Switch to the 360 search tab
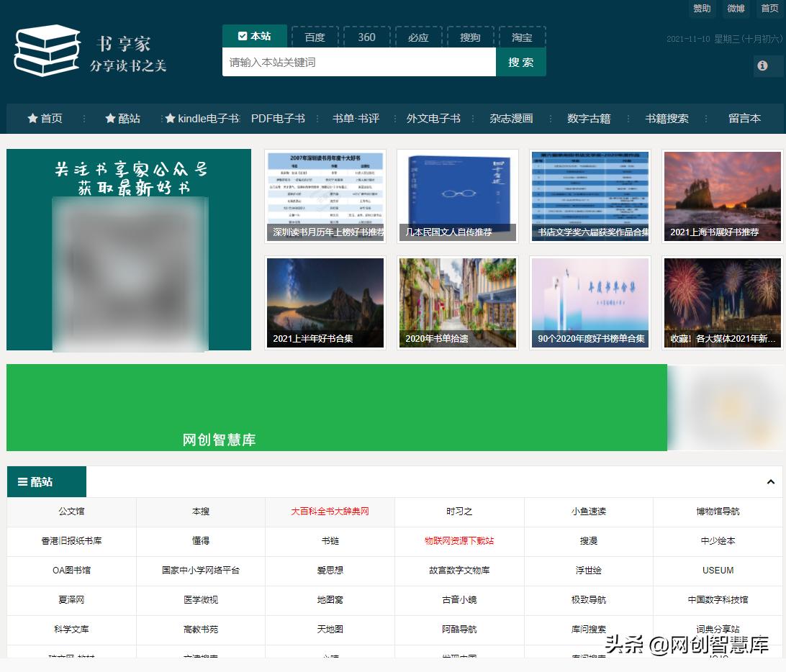Image resolution: width=786 pixels, height=672 pixels. coord(366,37)
